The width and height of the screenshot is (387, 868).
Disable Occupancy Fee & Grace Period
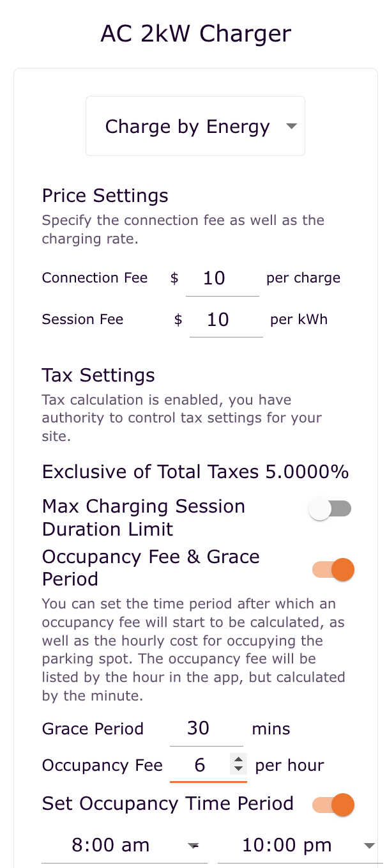coord(334,569)
